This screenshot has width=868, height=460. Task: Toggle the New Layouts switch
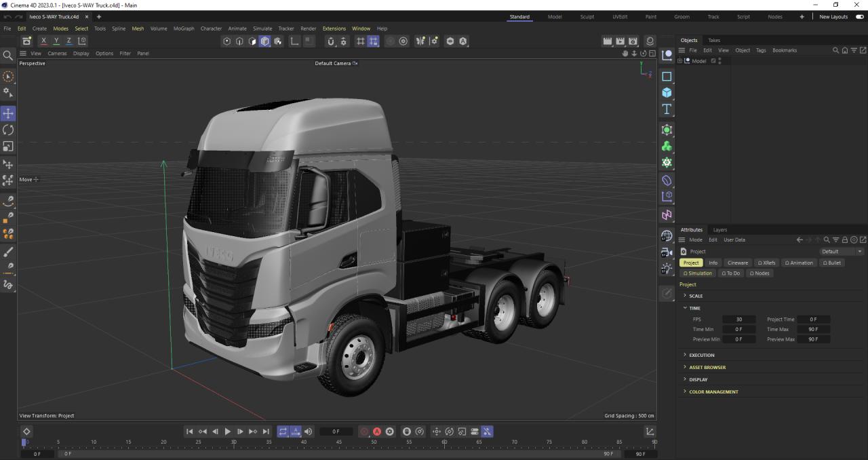pos(860,17)
